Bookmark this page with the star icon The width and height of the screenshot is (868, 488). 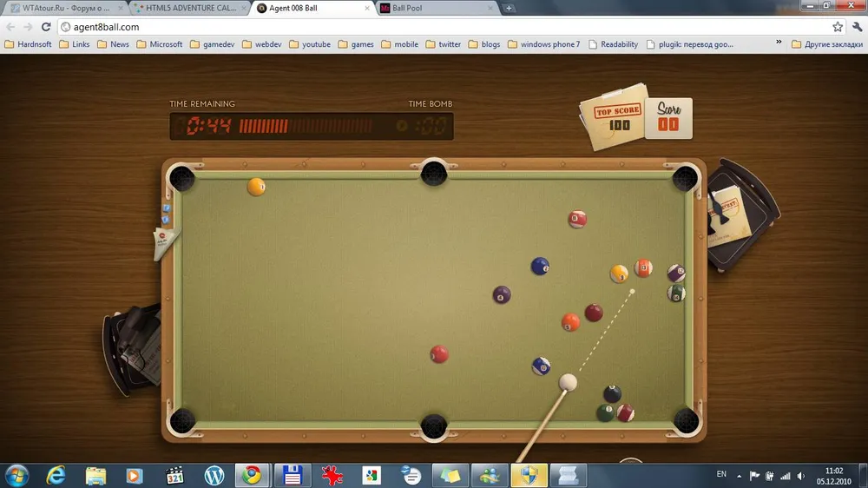pos(838,27)
